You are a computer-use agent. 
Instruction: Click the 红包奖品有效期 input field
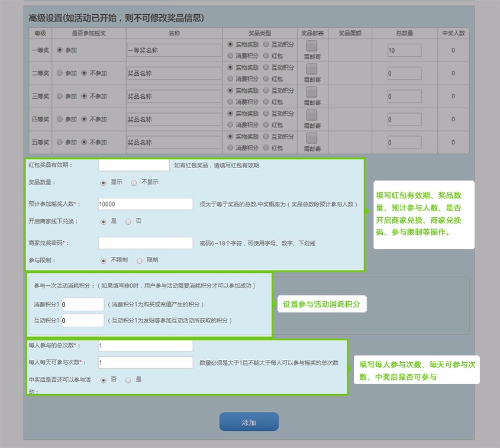134,165
